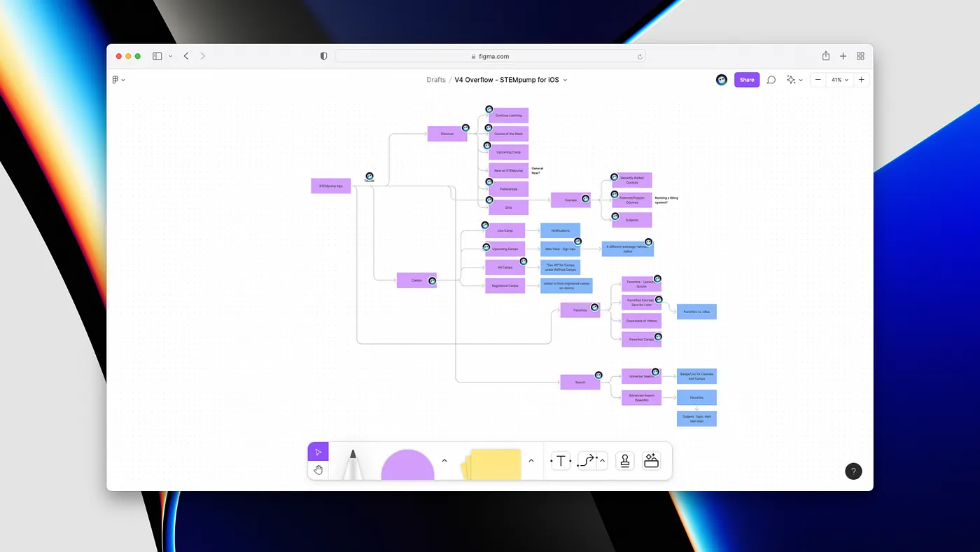Select the Camps node

(x=416, y=280)
